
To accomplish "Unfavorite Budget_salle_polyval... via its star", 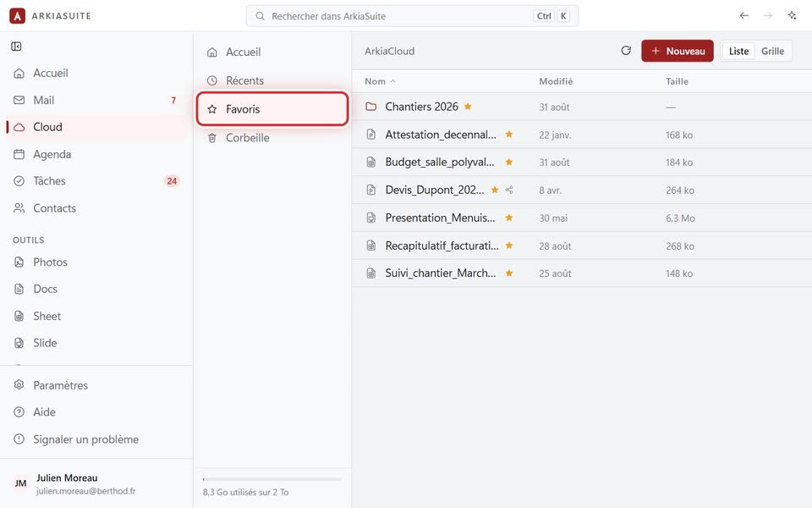I will click(509, 162).
